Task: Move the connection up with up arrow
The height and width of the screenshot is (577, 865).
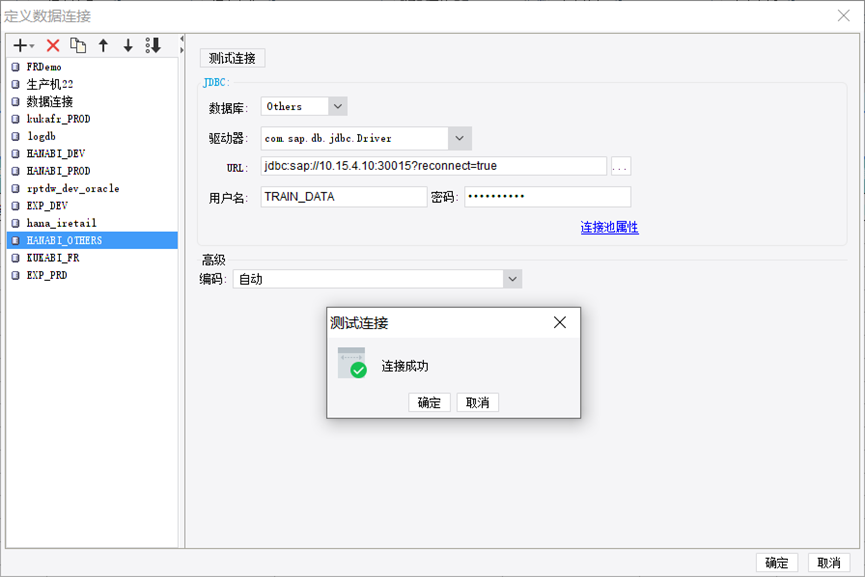Action: tap(103, 45)
